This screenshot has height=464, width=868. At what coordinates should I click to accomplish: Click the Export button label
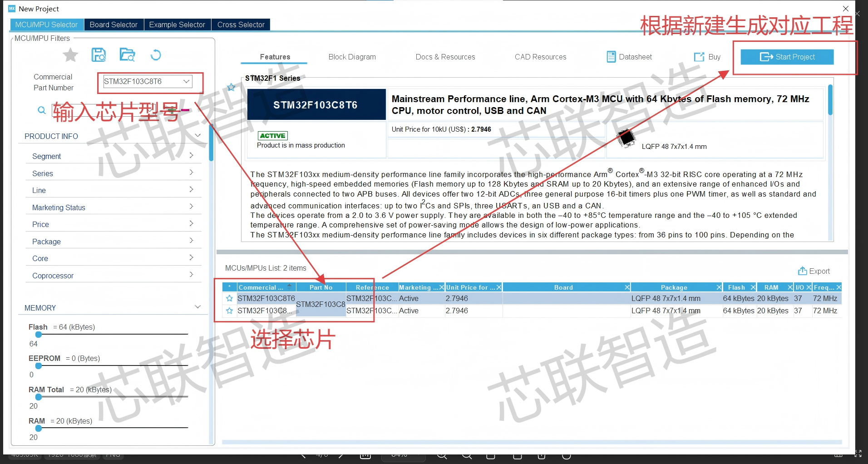[x=819, y=271]
